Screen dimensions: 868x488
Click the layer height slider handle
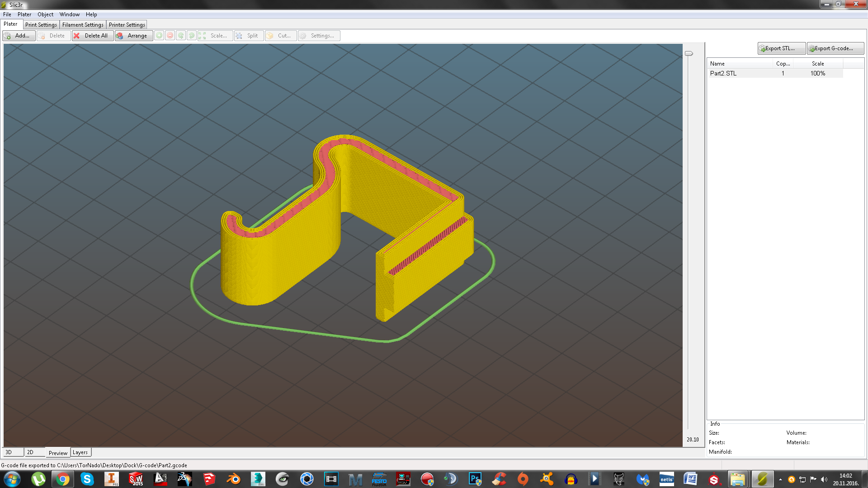pos(689,53)
